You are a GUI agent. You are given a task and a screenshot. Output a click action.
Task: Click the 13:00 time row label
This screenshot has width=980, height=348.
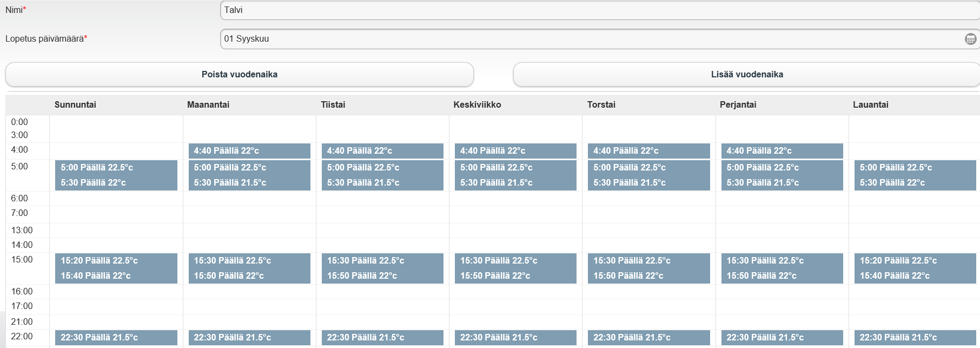22,231
